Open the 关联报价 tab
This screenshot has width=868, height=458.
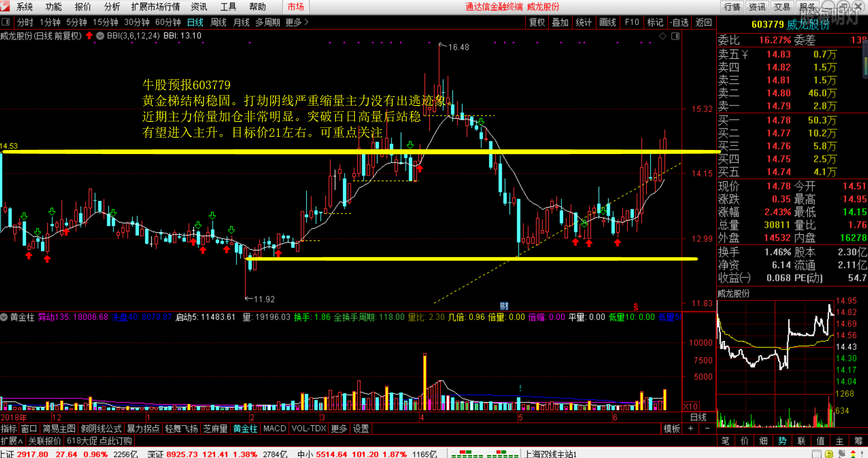tap(44, 441)
